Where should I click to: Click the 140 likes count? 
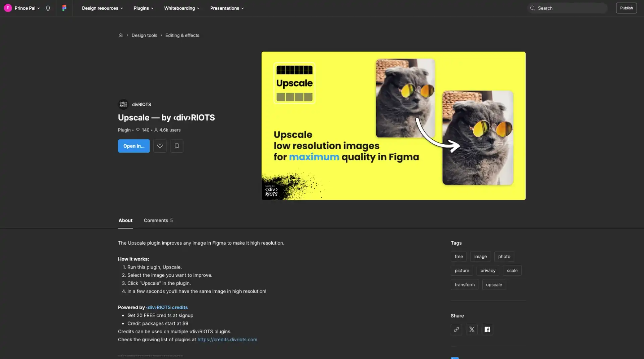pyautogui.click(x=143, y=130)
